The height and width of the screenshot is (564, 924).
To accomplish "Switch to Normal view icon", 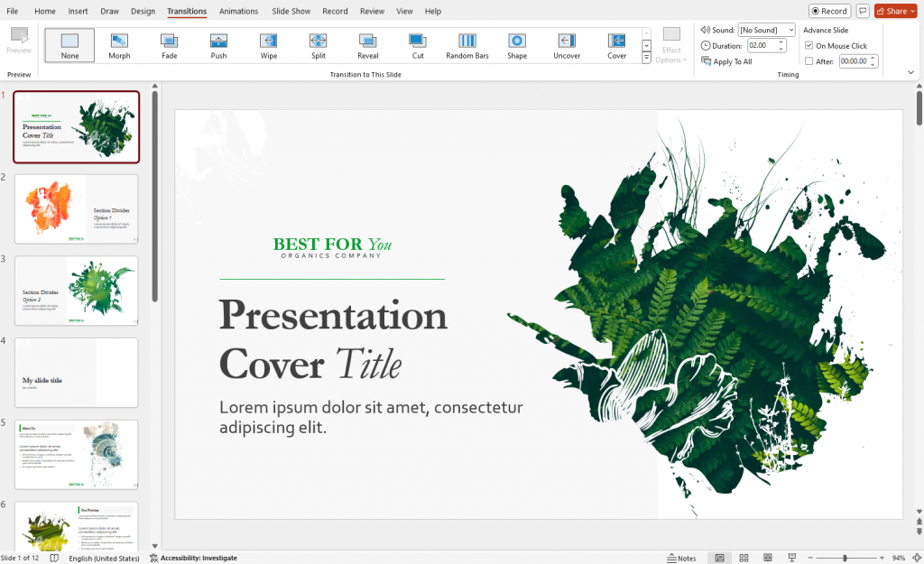I will 719,558.
